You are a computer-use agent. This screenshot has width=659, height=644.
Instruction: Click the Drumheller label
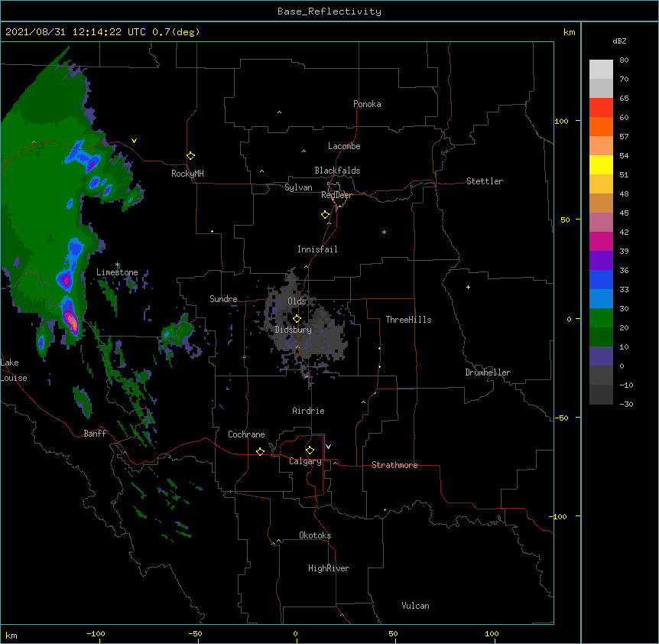tap(488, 372)
